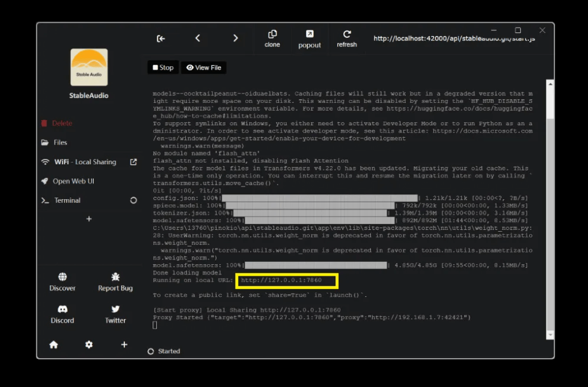Click View File button

click(204, 67)
